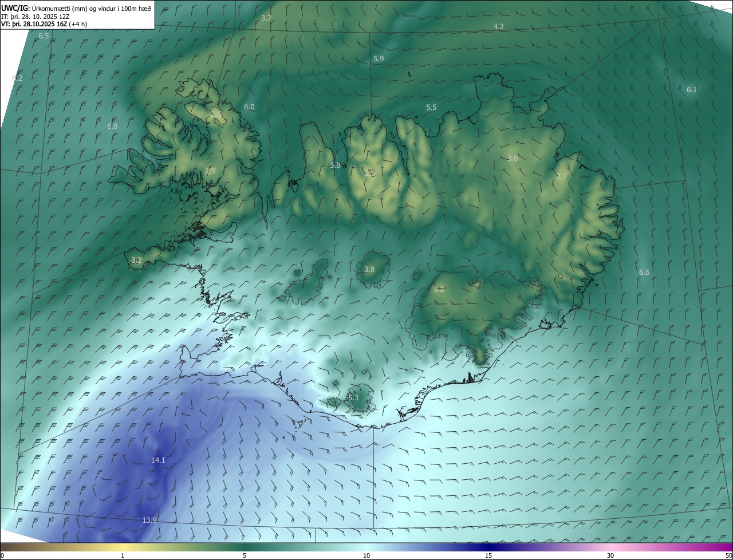Click the 3.0 value label
This screenshot has height=560, width=733.
pos(513,158)
